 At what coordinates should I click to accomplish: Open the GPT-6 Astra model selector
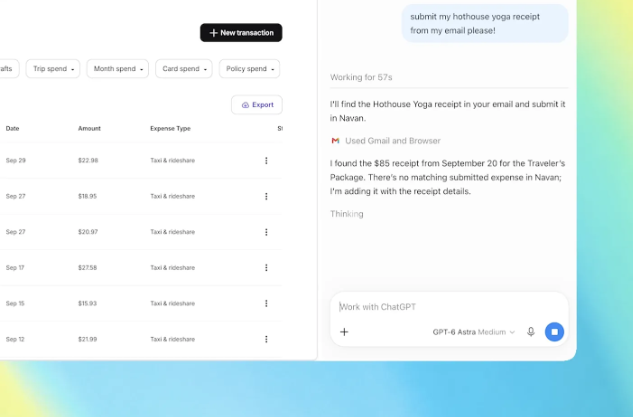(474, 332)
